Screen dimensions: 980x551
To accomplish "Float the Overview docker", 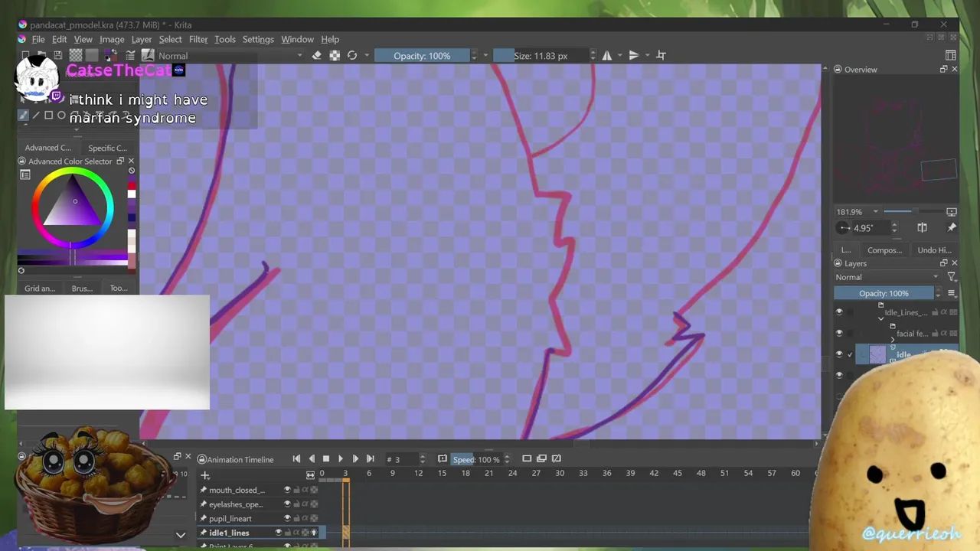I will click(x=943, y=69).
